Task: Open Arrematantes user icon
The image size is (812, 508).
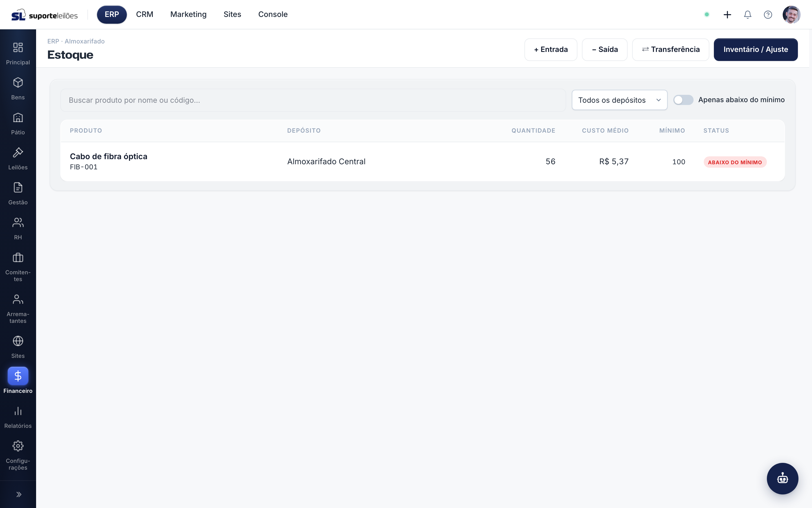Action: point(18,299)
